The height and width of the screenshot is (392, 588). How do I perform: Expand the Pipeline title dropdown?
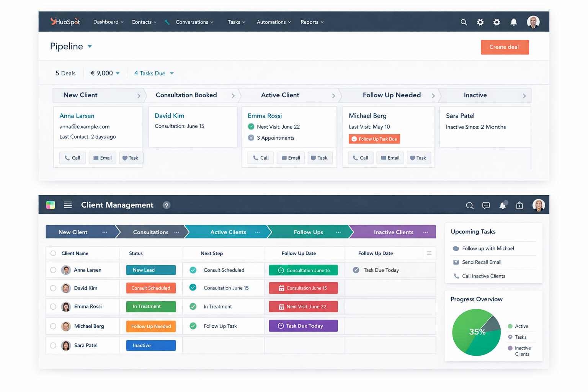pyautogui.click(x=90, y=46)
